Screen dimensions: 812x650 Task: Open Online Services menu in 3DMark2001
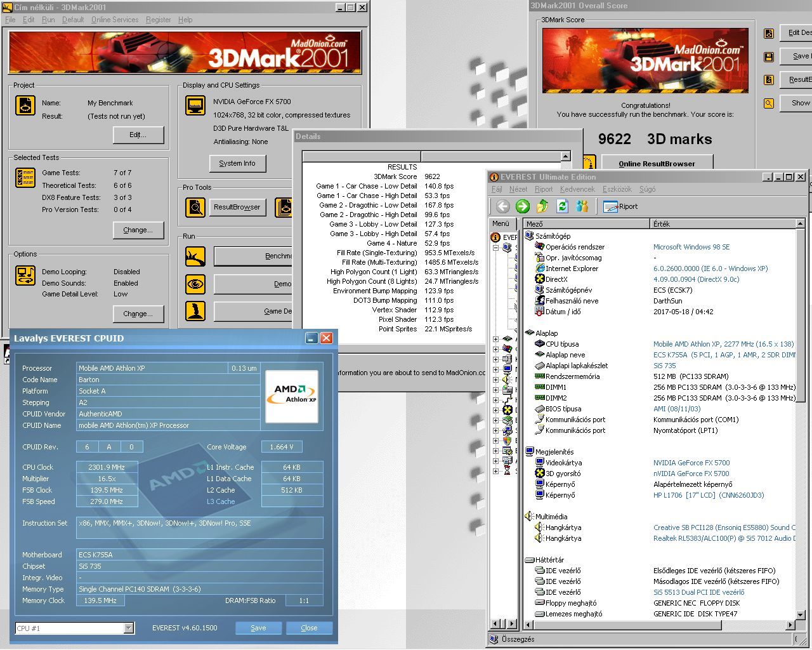coord(115,20)
